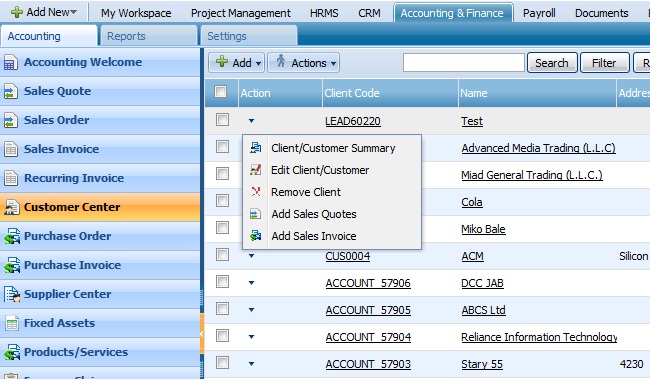This screenshot has width=650, height=380.
Task: Open the Payroll module
Action: 538,13
